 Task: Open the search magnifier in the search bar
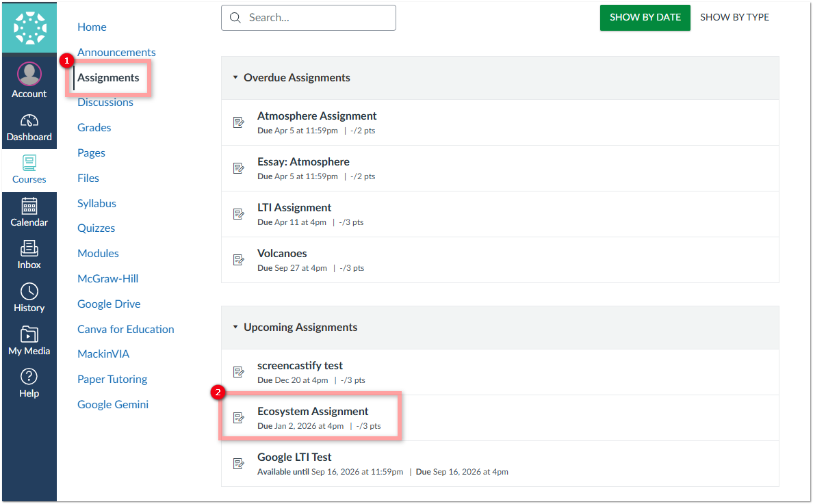235,17
